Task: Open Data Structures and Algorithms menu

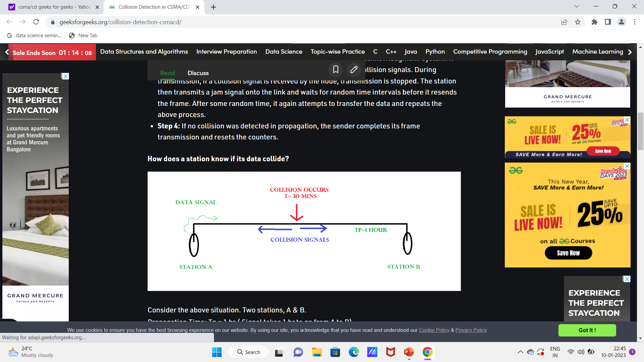Action: pyautogui.click(x=144, y=52)
